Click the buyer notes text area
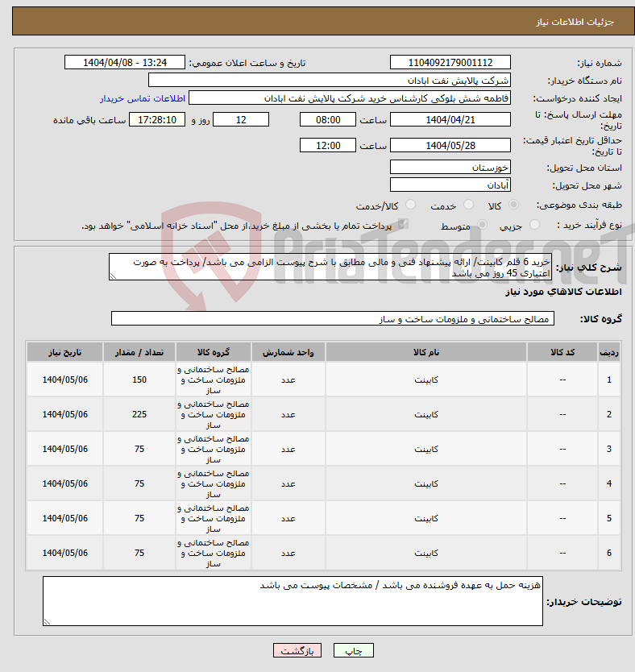This screenshot has height=672, width=635. [x=293, y=601]
